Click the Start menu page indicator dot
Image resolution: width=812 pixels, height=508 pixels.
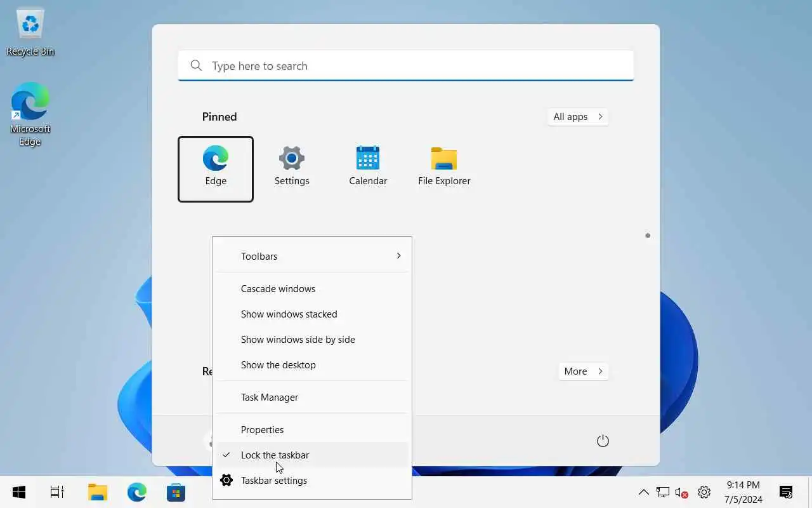click(648, 236)
